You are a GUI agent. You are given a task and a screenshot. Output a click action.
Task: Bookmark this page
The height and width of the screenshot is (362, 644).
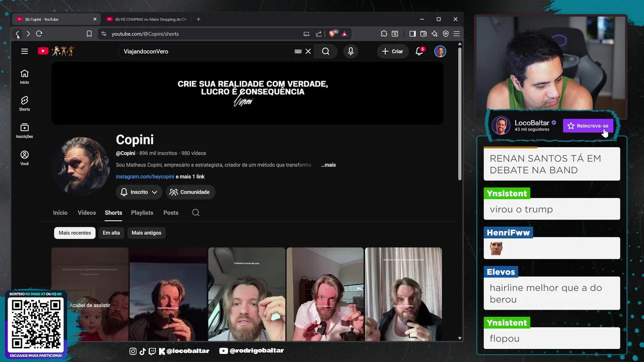pyautogui.click(x=89, y=34)
